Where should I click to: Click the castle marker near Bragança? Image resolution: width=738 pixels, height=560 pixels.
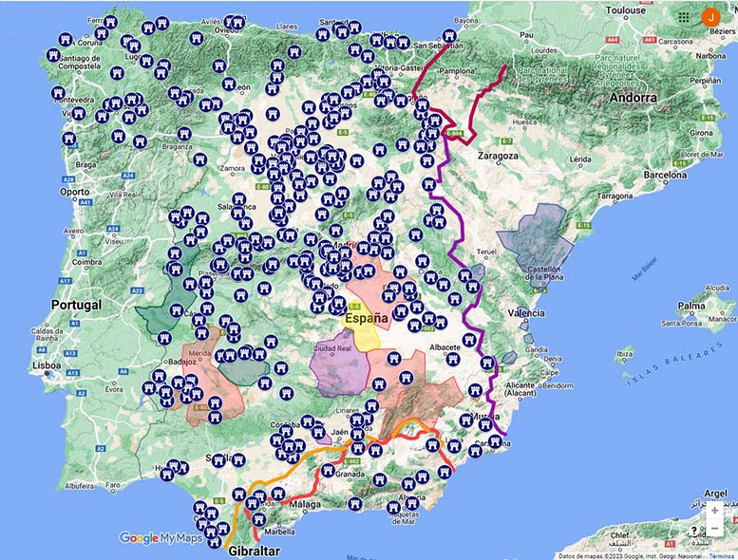[184, 134]
